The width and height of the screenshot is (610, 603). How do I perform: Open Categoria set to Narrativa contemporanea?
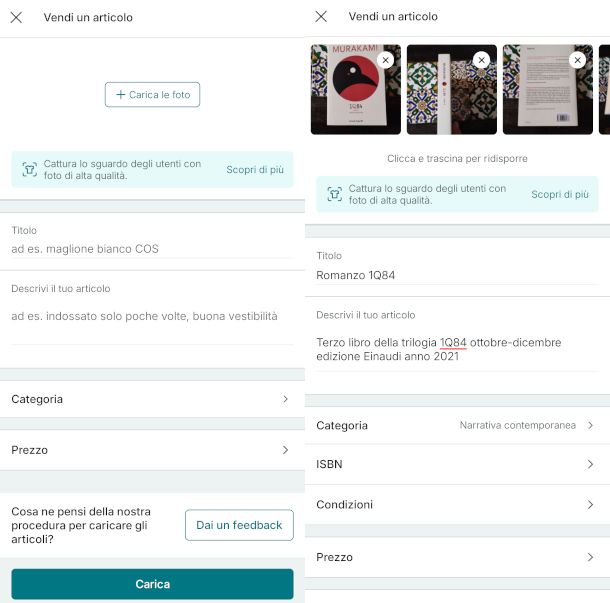457,425
